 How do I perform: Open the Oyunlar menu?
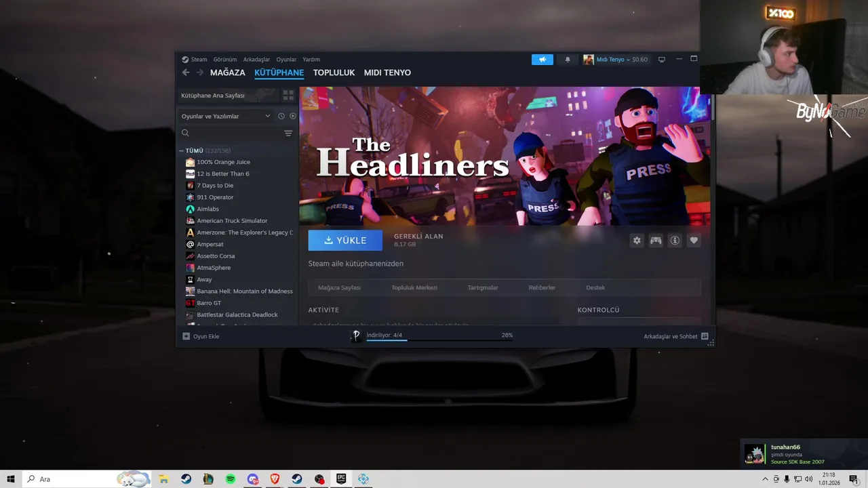pyautogui.click(x=286, y=60)
